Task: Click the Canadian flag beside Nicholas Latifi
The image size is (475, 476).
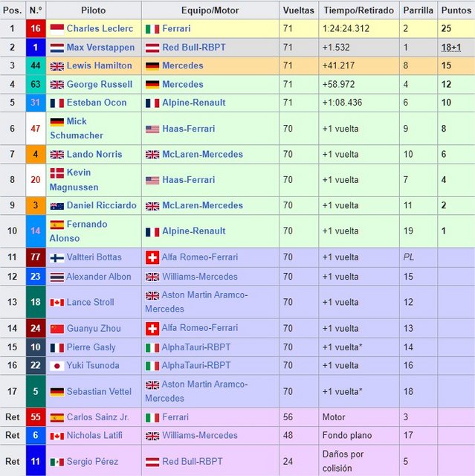Action: click(57, 436)
